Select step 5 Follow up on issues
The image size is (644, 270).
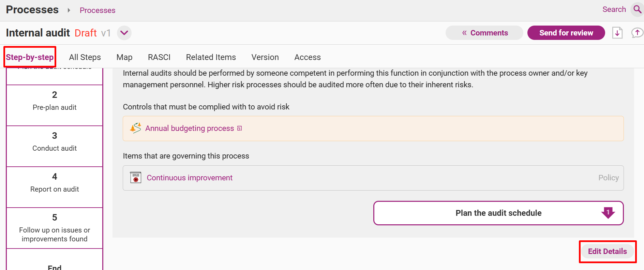point(55,228)
